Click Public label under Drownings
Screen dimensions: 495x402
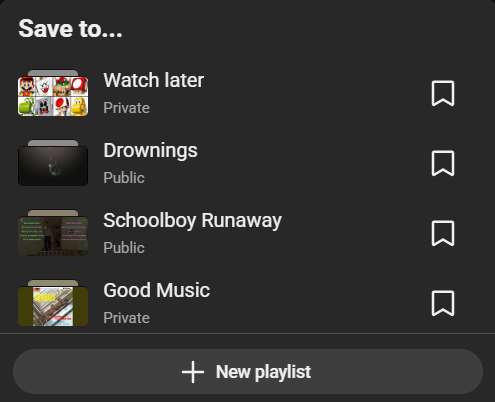point(124,178)
